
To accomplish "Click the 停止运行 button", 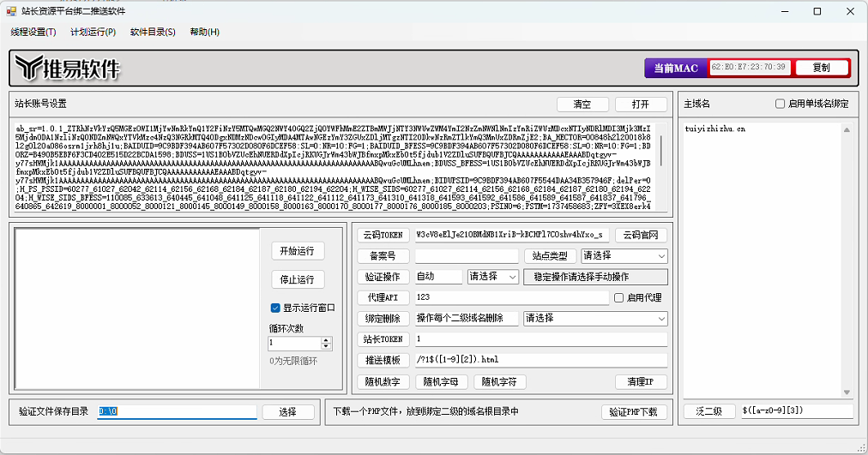I will (298, 279).
